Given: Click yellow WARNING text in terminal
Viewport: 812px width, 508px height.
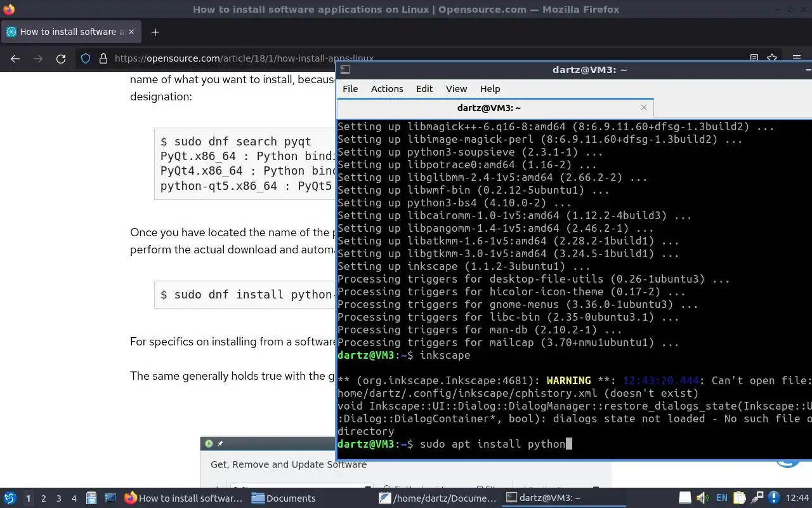Looking at the screenshot, I should tap(568, 380).
